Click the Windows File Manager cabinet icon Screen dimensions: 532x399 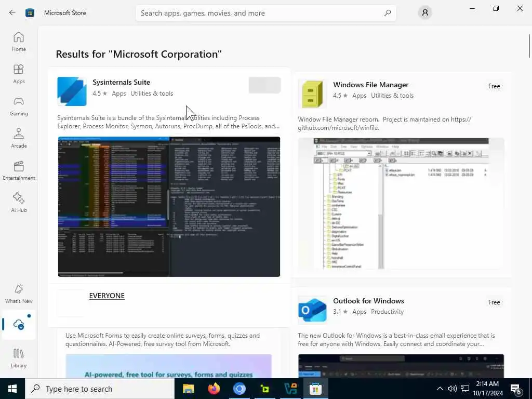click(x=312, y=94)
